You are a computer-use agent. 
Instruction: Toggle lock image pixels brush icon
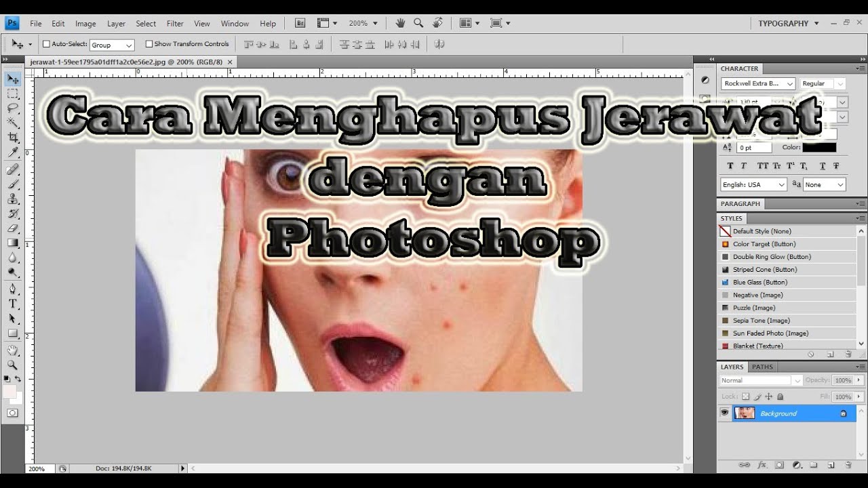pos(757,396)
